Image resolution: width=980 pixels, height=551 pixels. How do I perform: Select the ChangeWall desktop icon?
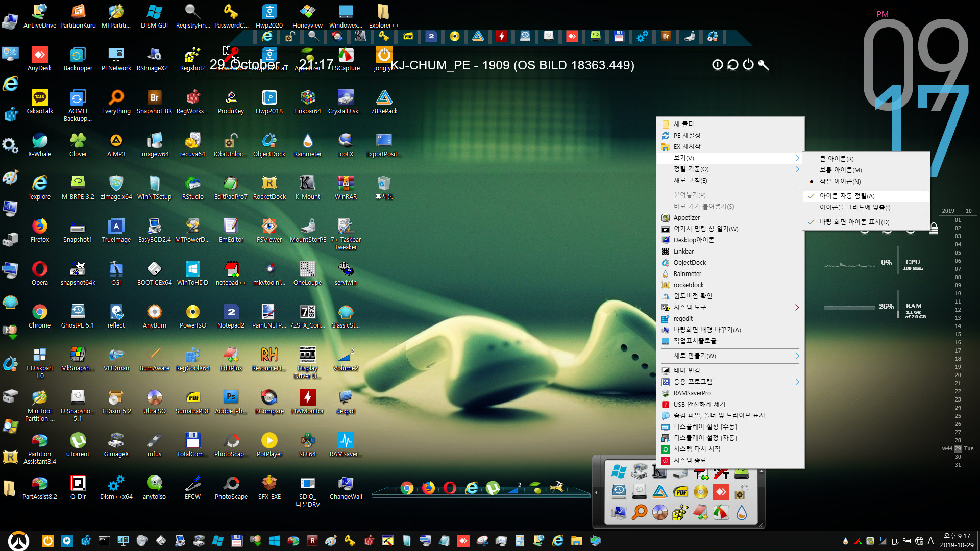point(346,487)
